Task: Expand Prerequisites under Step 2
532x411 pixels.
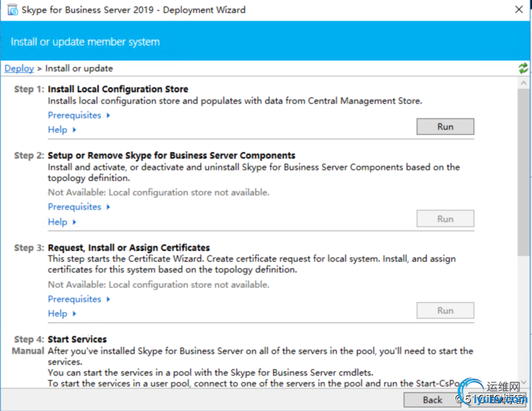Action: pos(79,207)
